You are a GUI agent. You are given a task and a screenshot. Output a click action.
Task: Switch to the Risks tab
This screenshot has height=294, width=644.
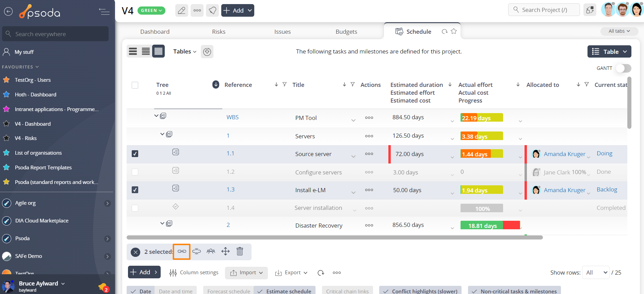pos(219,32)
